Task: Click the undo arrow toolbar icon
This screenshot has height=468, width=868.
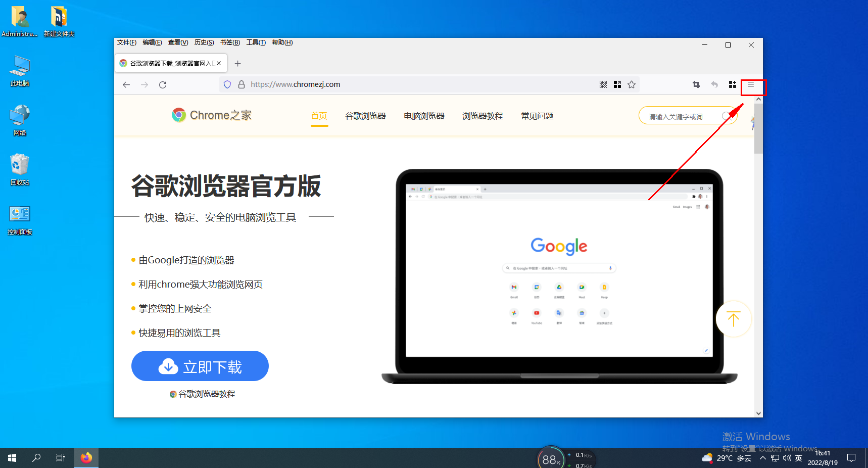Action: pos(714,84)
